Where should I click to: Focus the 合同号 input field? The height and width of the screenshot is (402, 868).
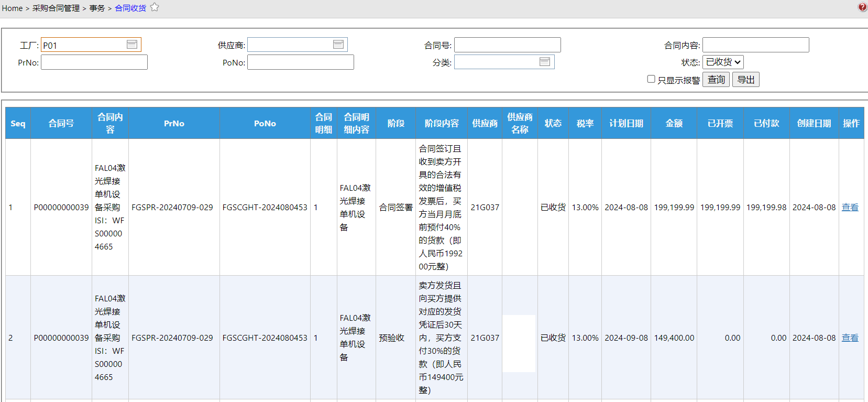pyautogui.click(x=508, y=45)
